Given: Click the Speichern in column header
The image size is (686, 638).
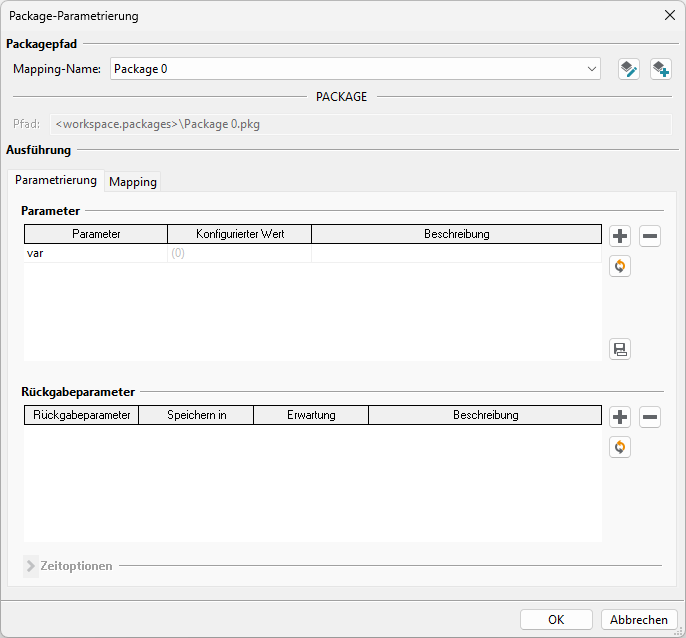Looking at the screenshot, I should pyautogui.click(x=196, y=415).
